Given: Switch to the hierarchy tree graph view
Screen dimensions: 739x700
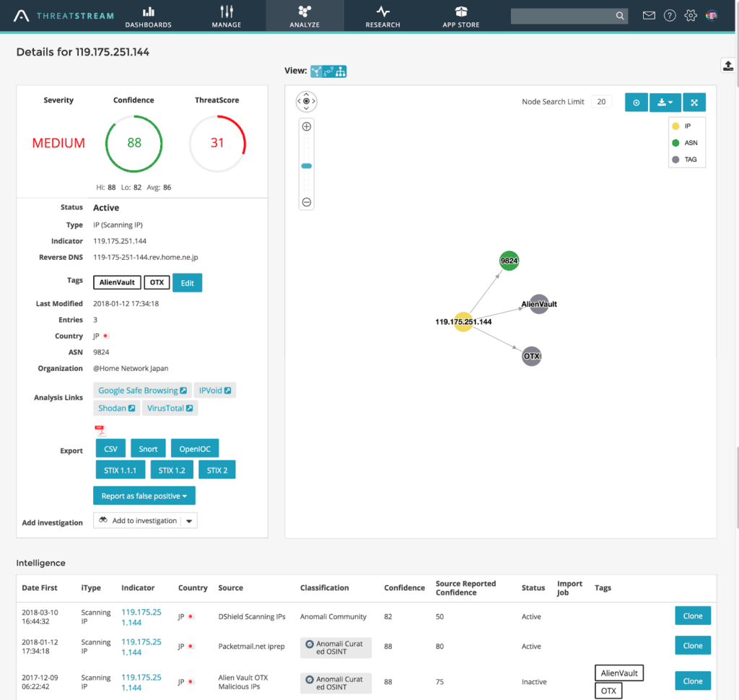Looking at the screenshot, I should pyautogui.click(x=341, y=71).
